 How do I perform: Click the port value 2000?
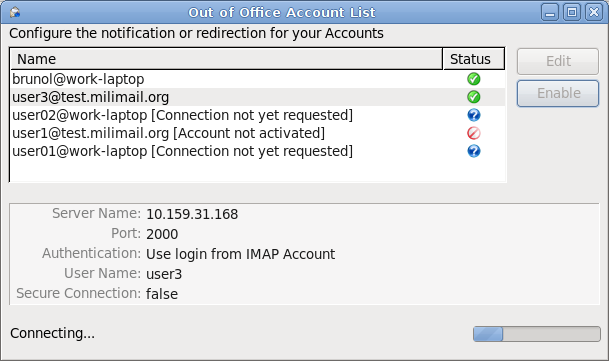pyautogui.click(x=162, y=234)
